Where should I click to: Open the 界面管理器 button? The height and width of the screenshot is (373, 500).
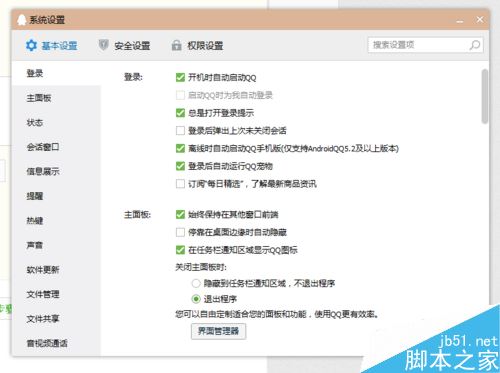pos(218,331)
